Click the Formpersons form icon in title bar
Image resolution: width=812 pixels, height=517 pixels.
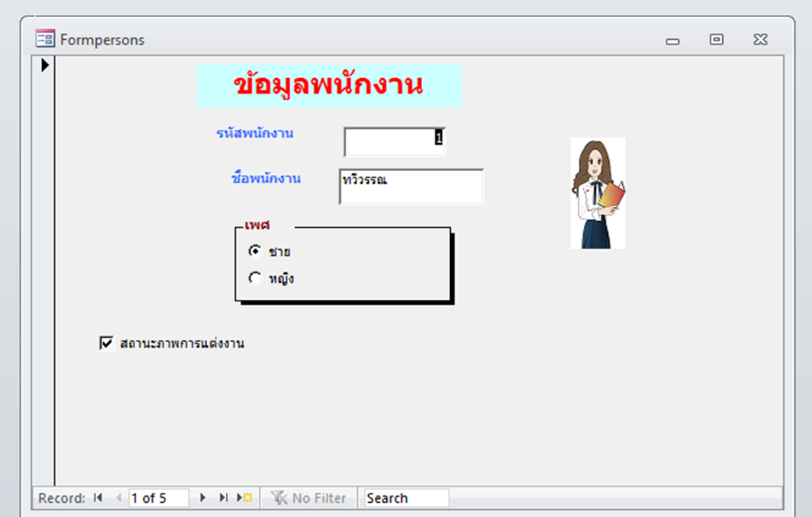point(45,39)
